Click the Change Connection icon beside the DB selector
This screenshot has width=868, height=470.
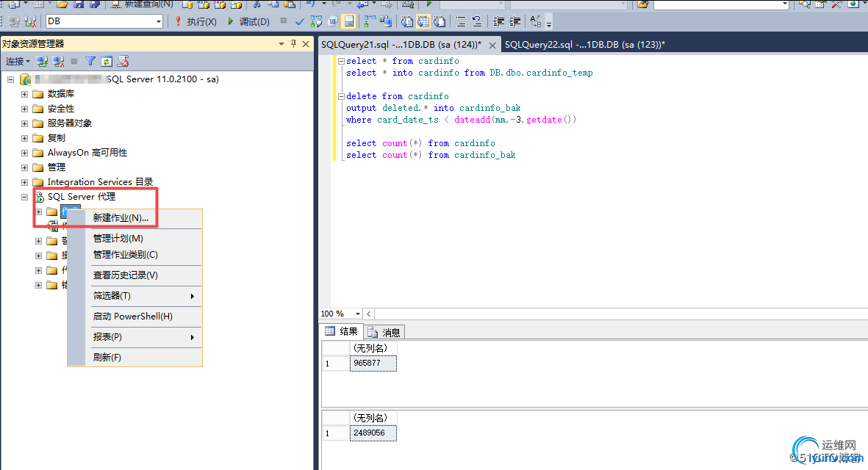(30, 21)
